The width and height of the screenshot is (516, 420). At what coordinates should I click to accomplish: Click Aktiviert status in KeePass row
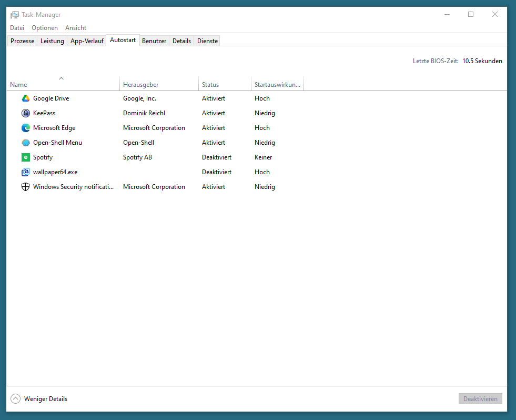pyautogui.click(x=214, y=113)
